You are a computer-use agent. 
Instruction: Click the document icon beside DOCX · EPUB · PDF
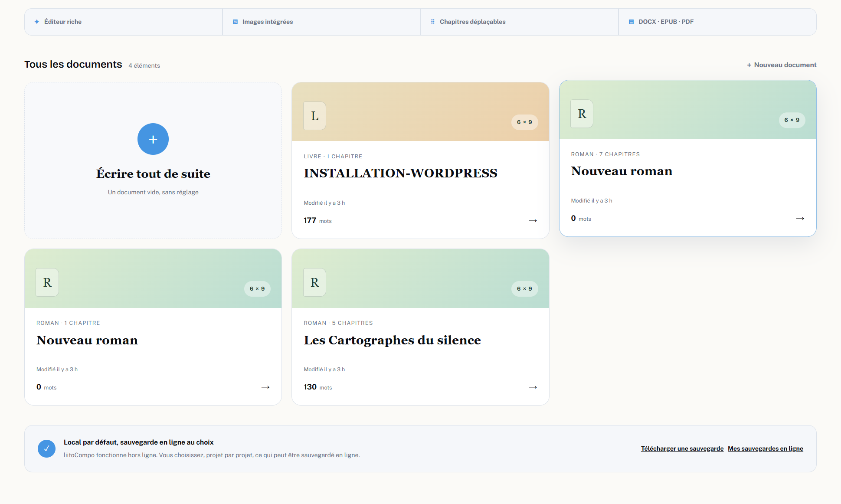click(631, 22)
